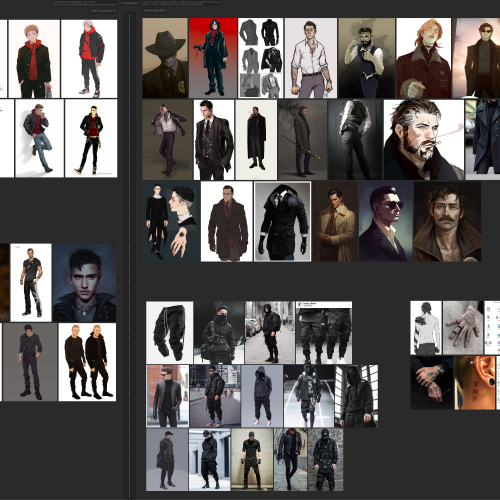
Task: Select the leather jacket man looking down
Action: coord(291,459)
